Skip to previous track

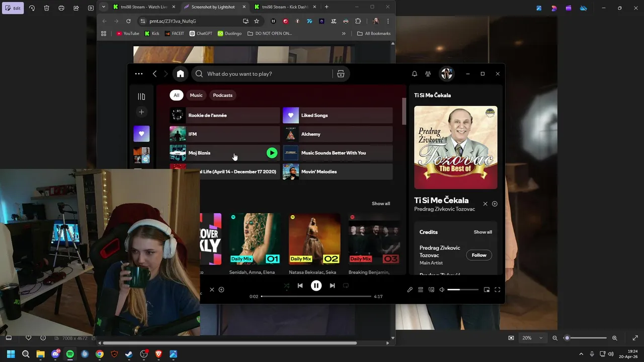point(300,286)
